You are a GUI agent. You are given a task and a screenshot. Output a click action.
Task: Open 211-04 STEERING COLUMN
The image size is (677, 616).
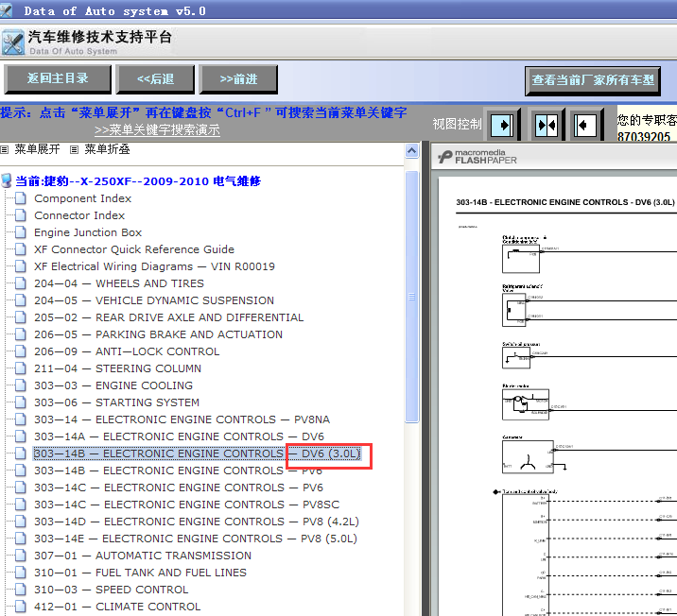(x=118, y=368)
